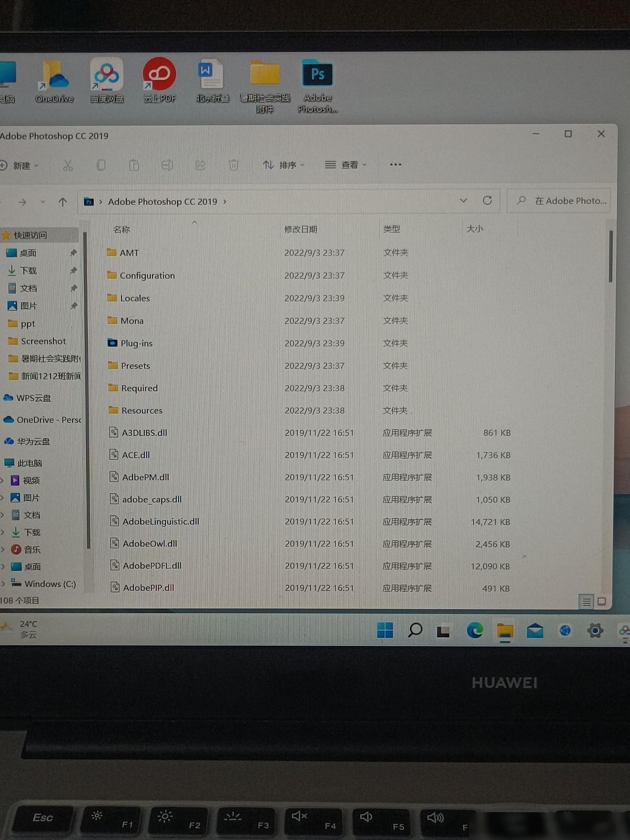The width and height of the screenshot is (630, 840).
Task: Click the forward navigation arrow
Action: point(22,202)
